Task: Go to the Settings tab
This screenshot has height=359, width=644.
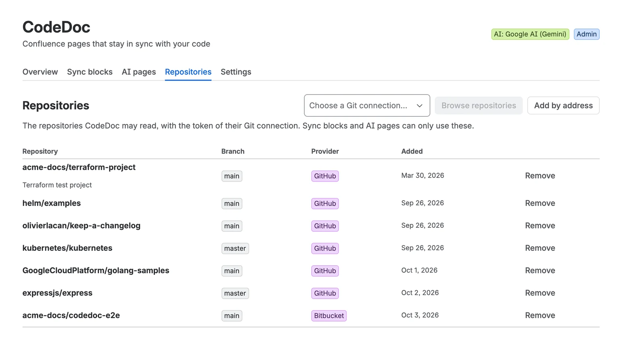Action: tap(236, 72)
